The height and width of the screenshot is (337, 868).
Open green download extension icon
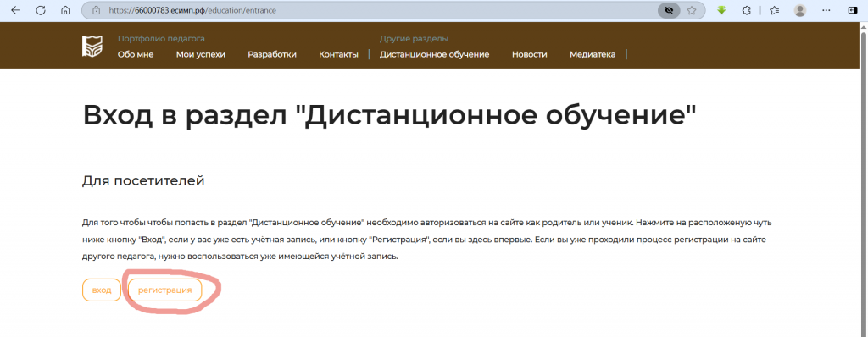click(x=721, y=10)
